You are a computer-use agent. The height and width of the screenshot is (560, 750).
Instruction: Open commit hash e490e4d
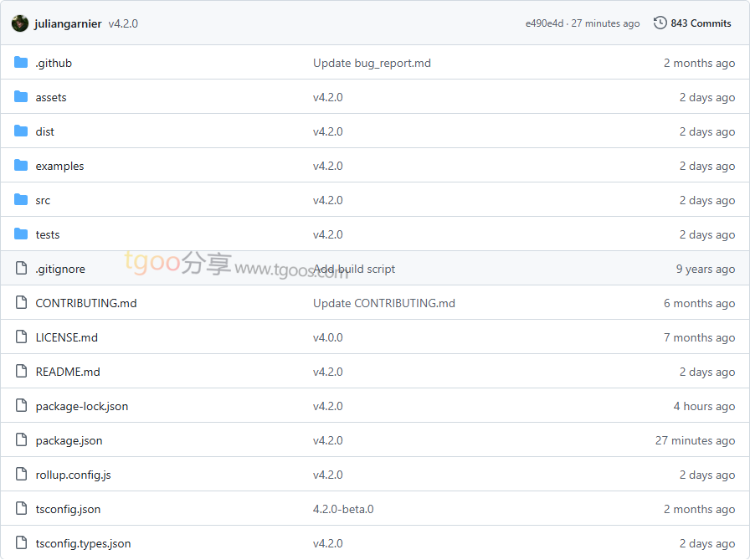coord(544,23)
